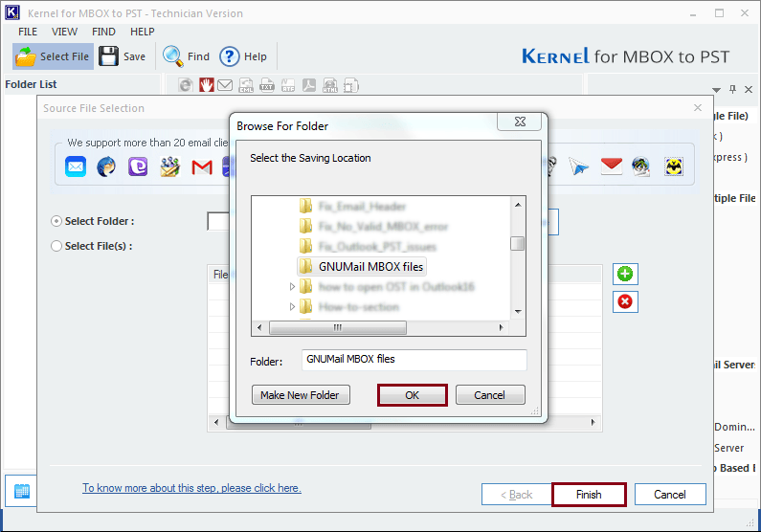Click the PDF export icon
Viewport: 761px width, 532px height.
(309, 85)
